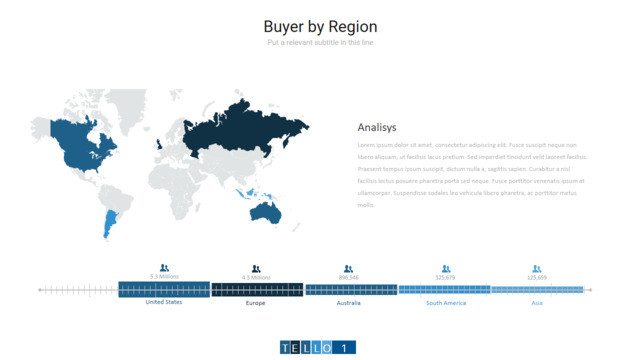Click the TELLO logo at the bottom
The image size is (640, 360).
(318, 347)
